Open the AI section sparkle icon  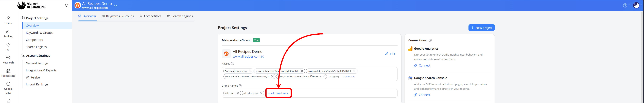tap(8, 45)
